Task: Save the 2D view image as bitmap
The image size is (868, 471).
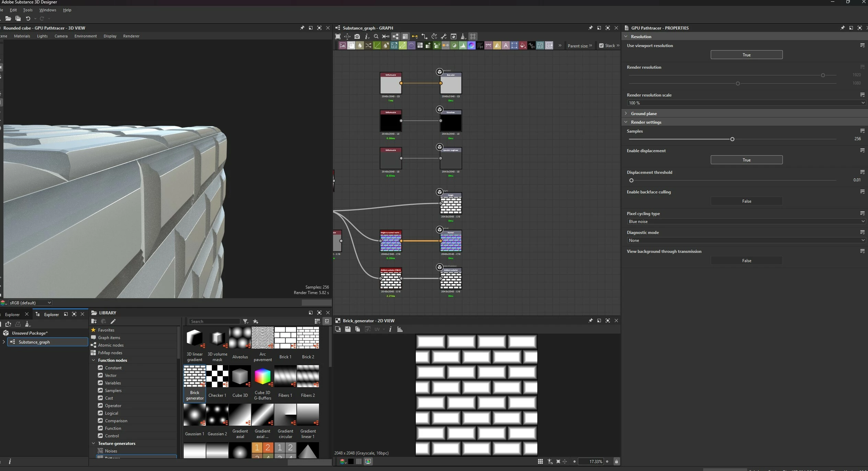Action: 347,329
